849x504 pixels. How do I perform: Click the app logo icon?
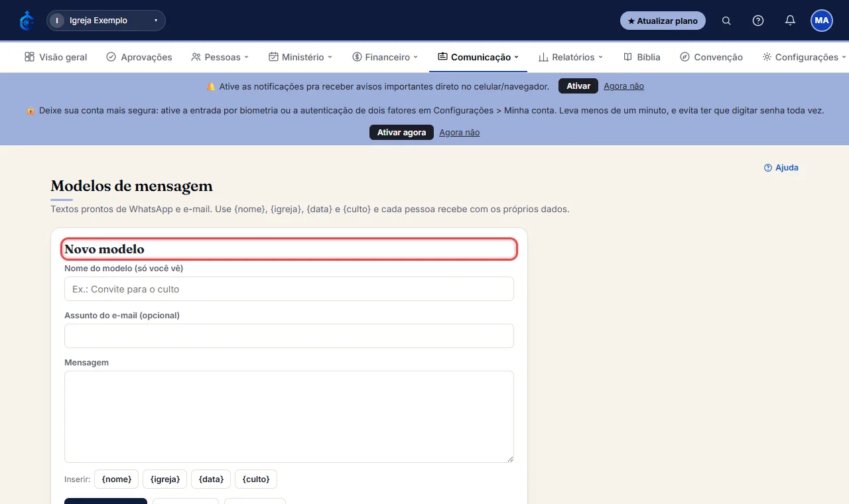[x=27, y=21]
